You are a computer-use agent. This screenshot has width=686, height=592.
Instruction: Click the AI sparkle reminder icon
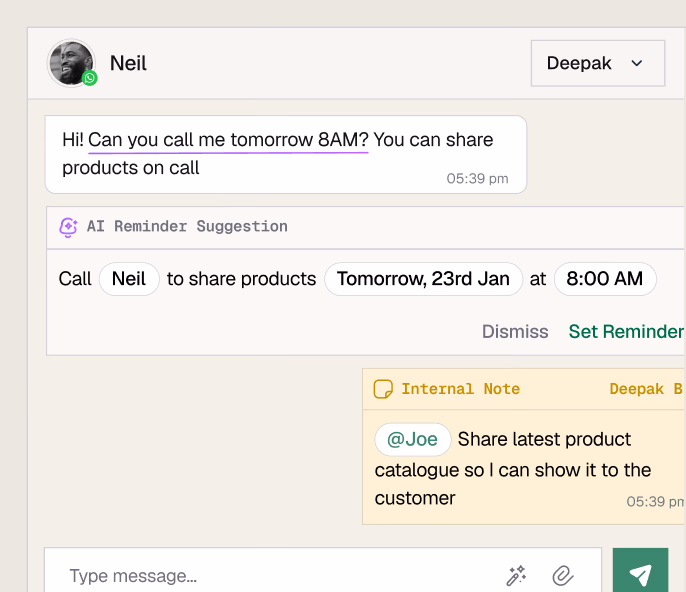tap(68, 227)
